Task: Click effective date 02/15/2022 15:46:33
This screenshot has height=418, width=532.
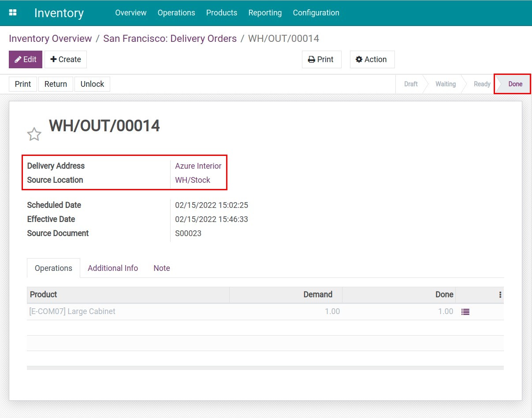Action: [x=212, y=219]
